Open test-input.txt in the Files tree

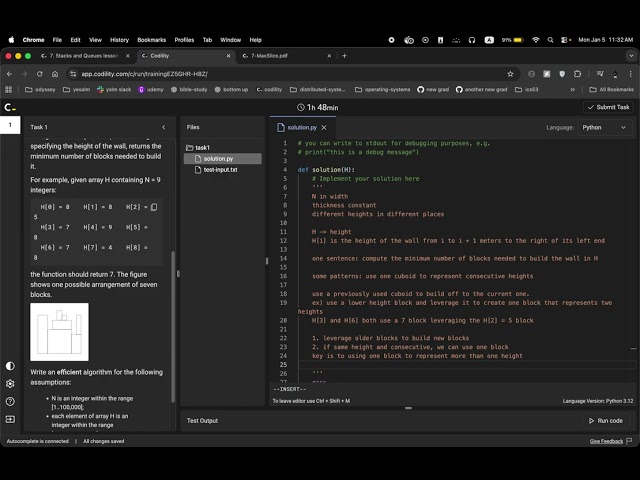point(220,170)
